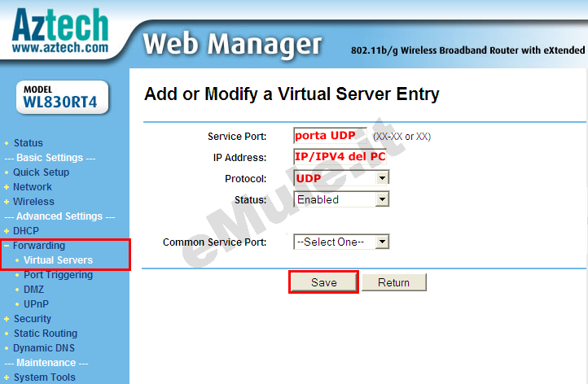Open Dynamic DNS page
This screenshot has height=384, width=588.
pos(44,347)
